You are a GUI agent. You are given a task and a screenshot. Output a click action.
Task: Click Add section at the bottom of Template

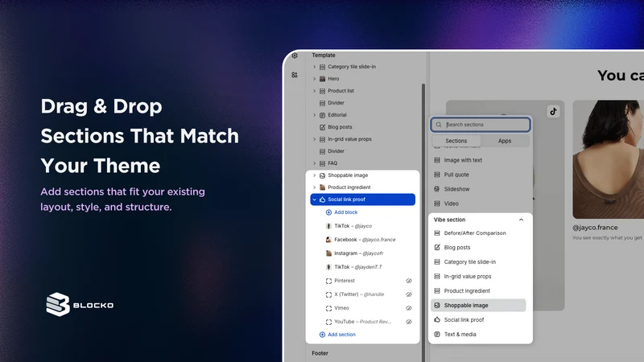tap(337, 335)
